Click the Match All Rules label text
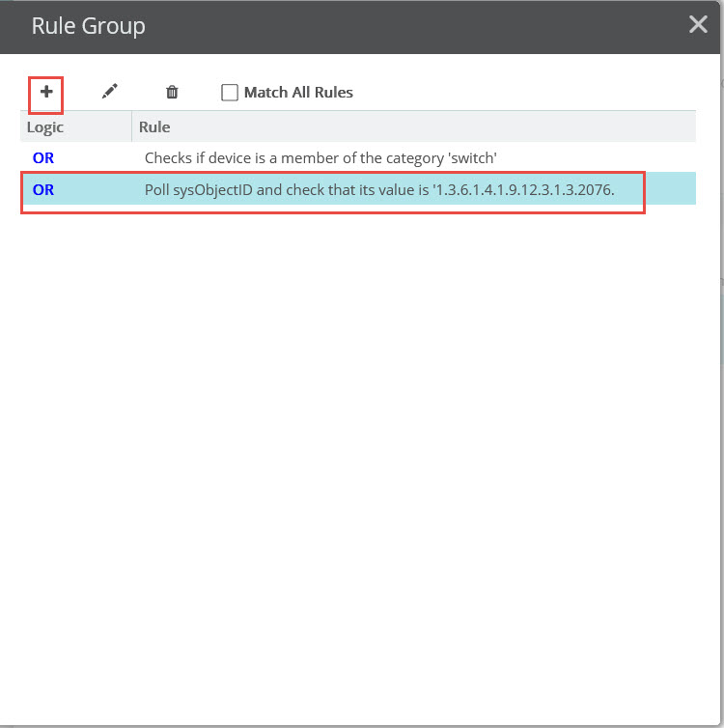The height and width of the screenshot is (728, 724). [x=298, y=93]
